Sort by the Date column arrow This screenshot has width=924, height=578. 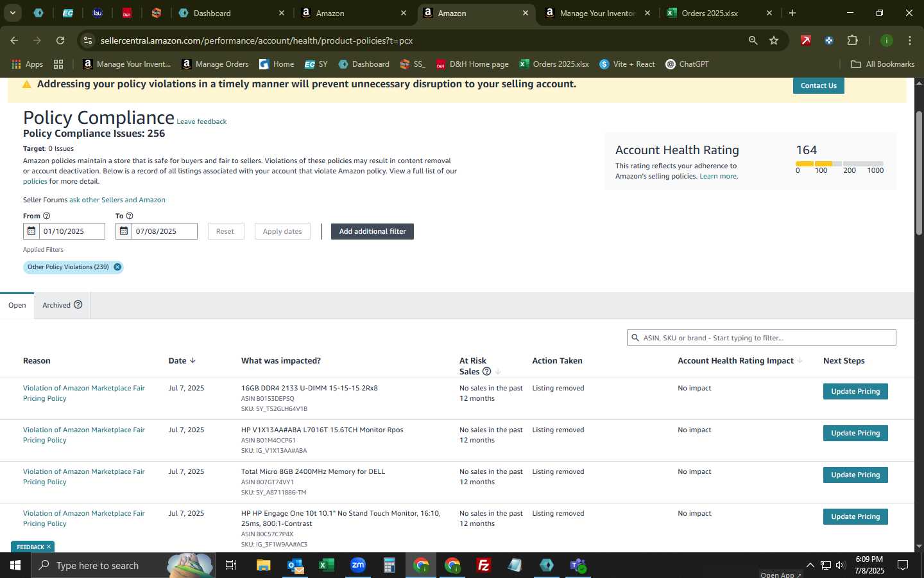click(x=193, y=361)
